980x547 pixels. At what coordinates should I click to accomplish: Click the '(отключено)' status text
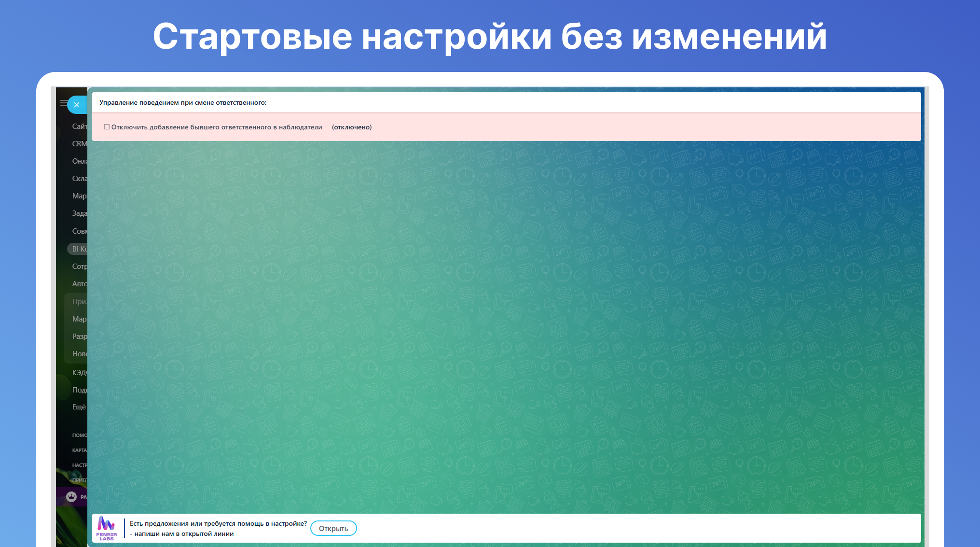click(351, 127)
